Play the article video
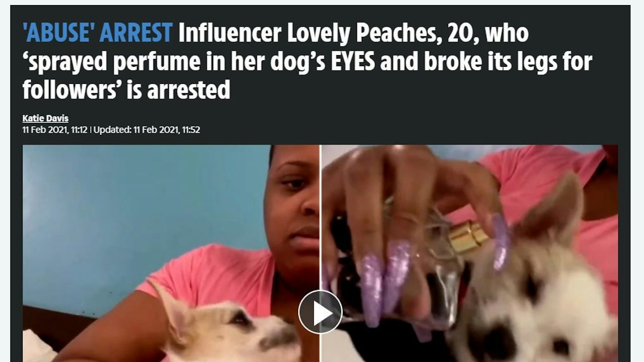644x362 pixels. tap(320, 312)
